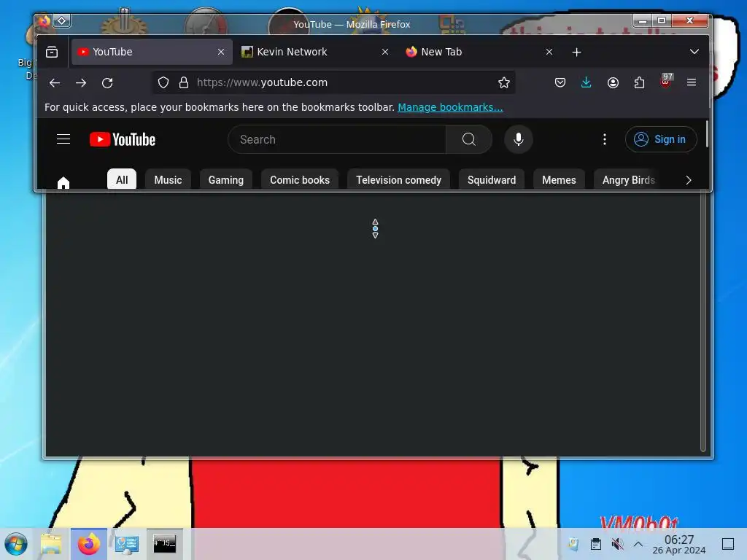Viewport: 747px width, 560px height.
Task: Go to YouTube Home in sidebar
Action: 63,183
